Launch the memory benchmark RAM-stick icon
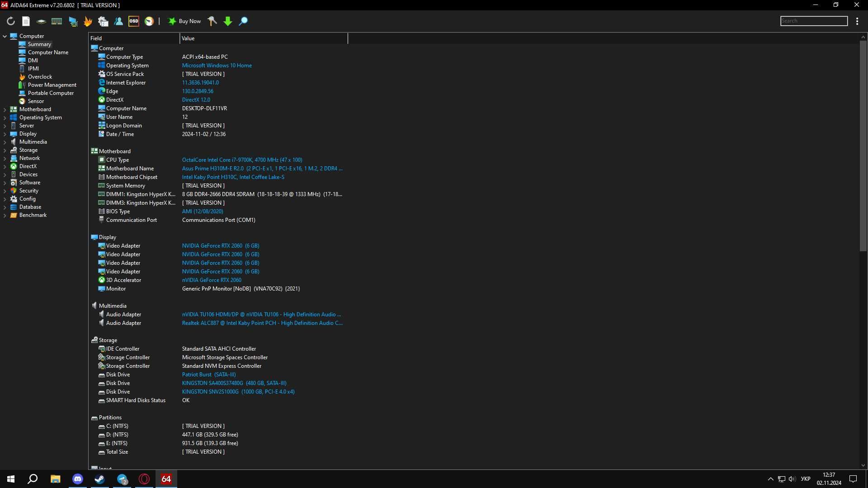Screen dimensions: 868x488 [x=57, y=21]
